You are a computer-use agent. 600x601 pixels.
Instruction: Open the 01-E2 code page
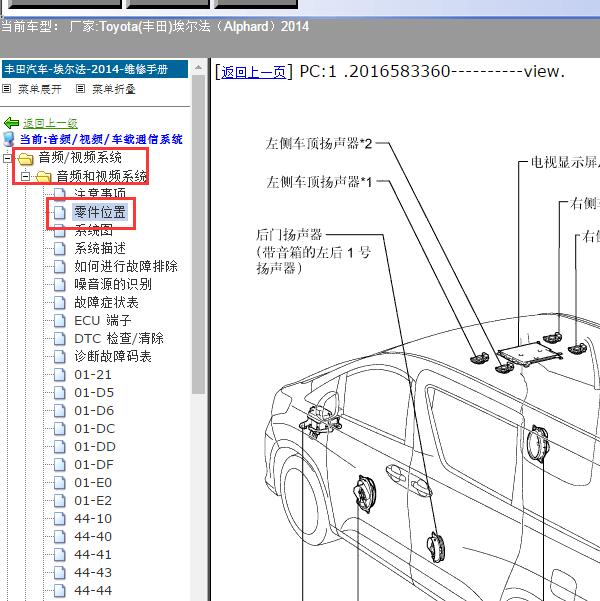(93, 501)
